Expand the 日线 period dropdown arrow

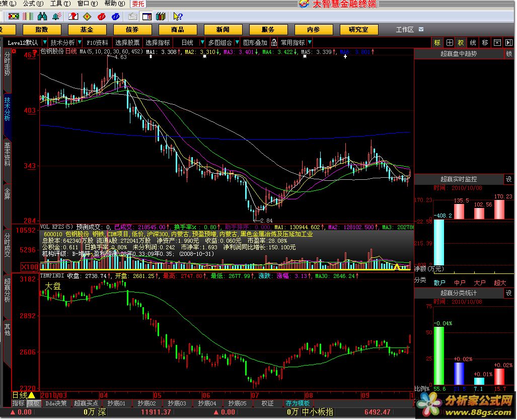tap(202, 43)
